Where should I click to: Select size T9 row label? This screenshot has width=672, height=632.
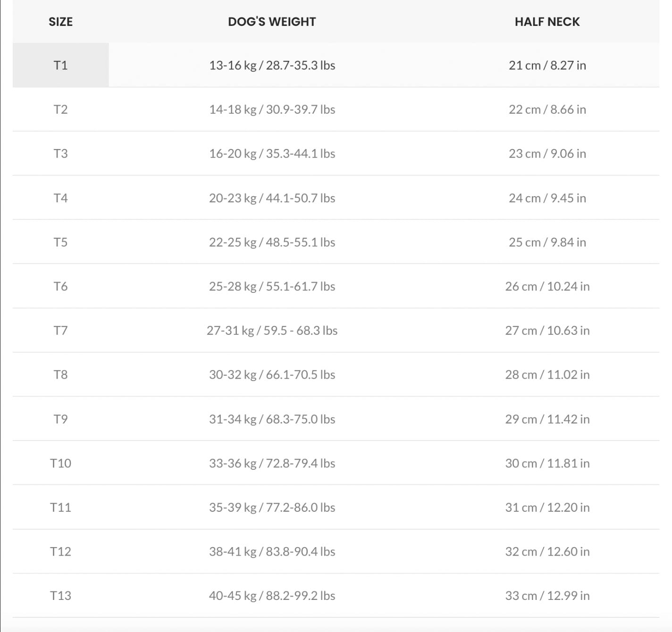click(x=60, y=419)
